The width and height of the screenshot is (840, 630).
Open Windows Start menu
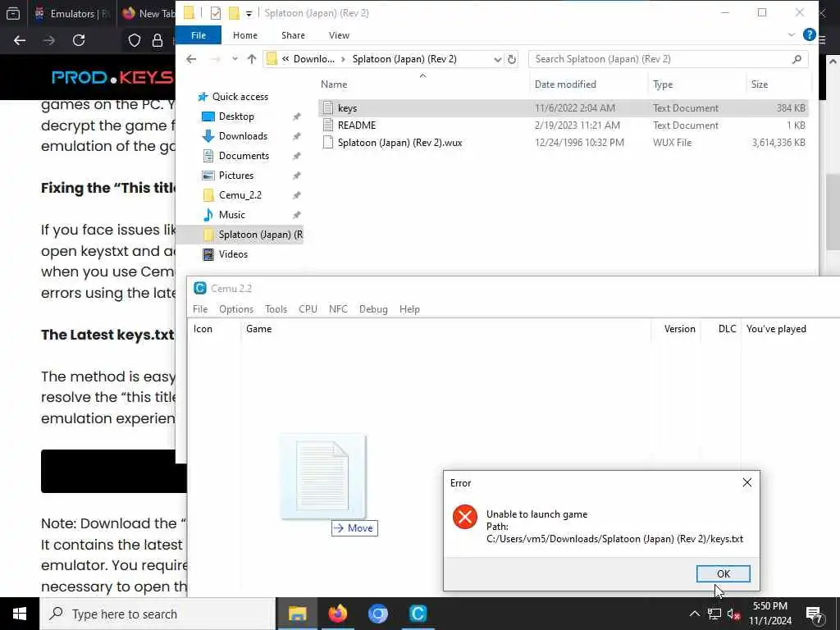[20, 614]
